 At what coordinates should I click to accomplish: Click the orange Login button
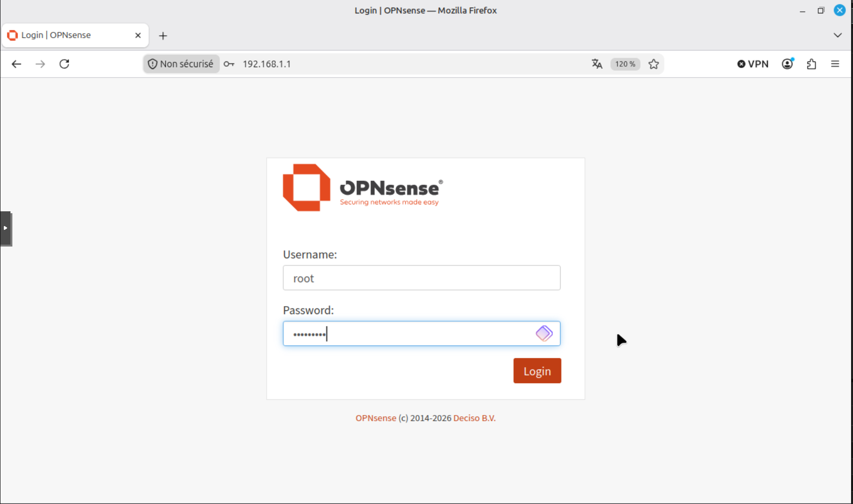pyautogui.click(x=537, y=371)
